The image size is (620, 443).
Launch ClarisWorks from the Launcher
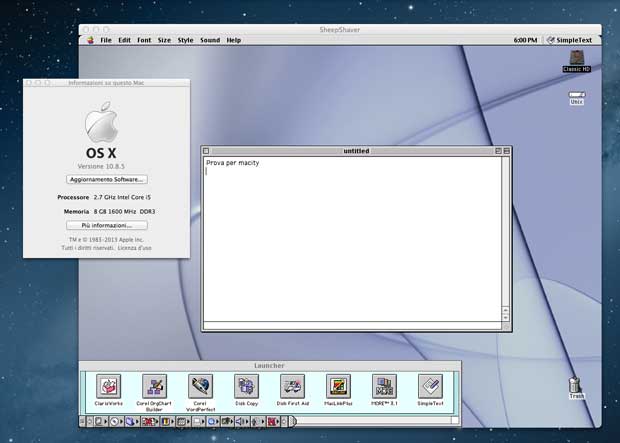point(108,386)
